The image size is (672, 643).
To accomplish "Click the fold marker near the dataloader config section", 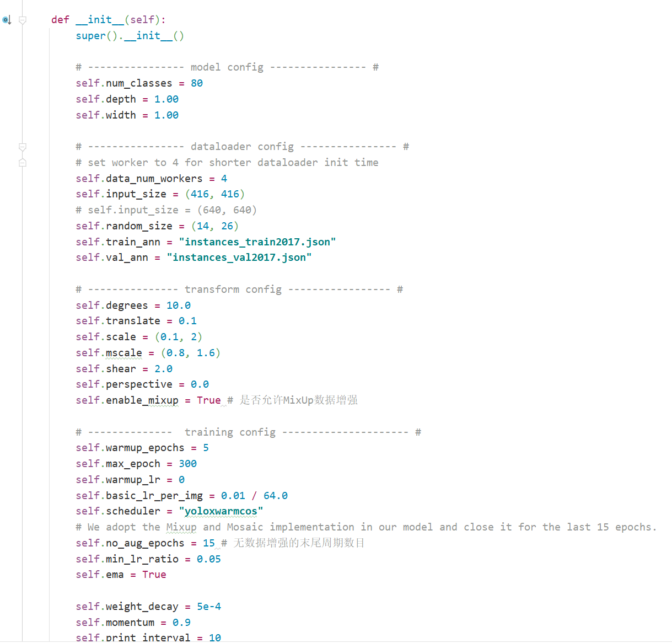I will (22, 147).
